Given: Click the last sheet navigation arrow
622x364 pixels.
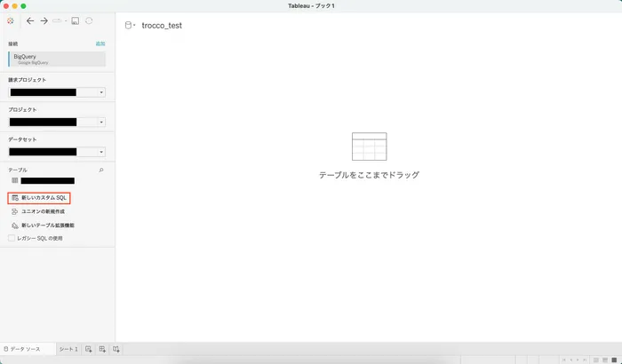Looking at the screenshot, I should point(585,360).
